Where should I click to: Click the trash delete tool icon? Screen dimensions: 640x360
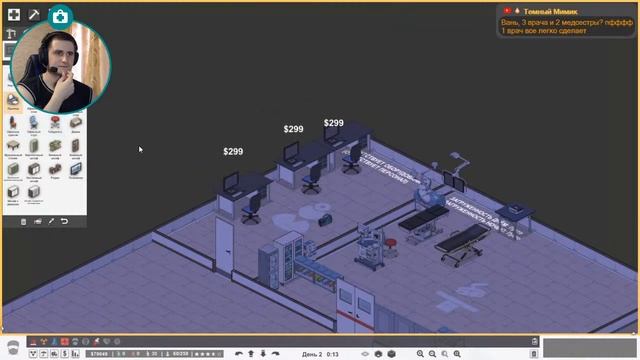(23, 222)
